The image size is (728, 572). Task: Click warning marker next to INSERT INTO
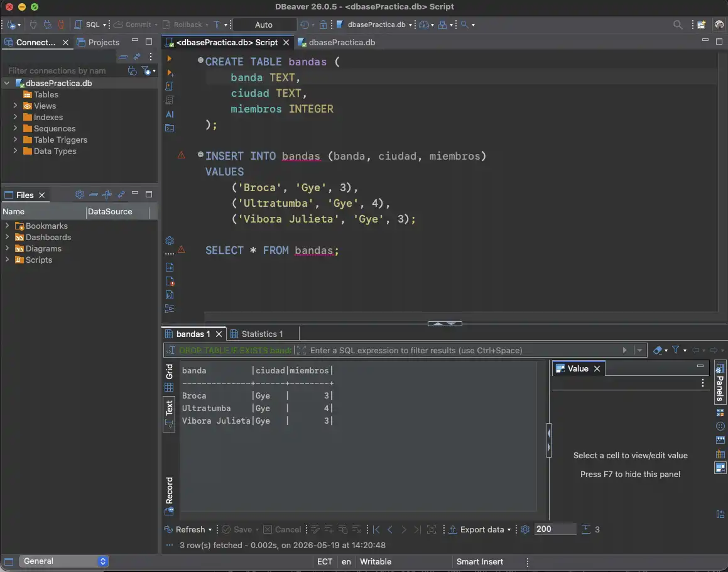pyautogui.click(x=181, y=155)
